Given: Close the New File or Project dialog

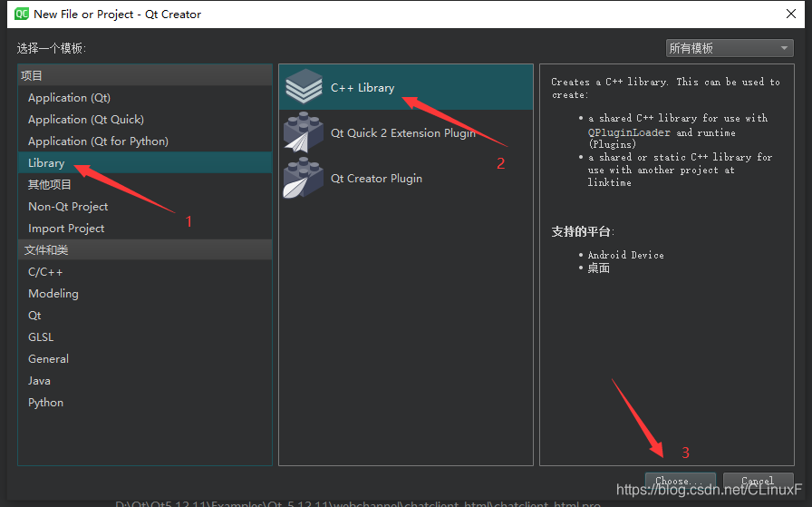Looking at the screenshot, I should 791,14.
